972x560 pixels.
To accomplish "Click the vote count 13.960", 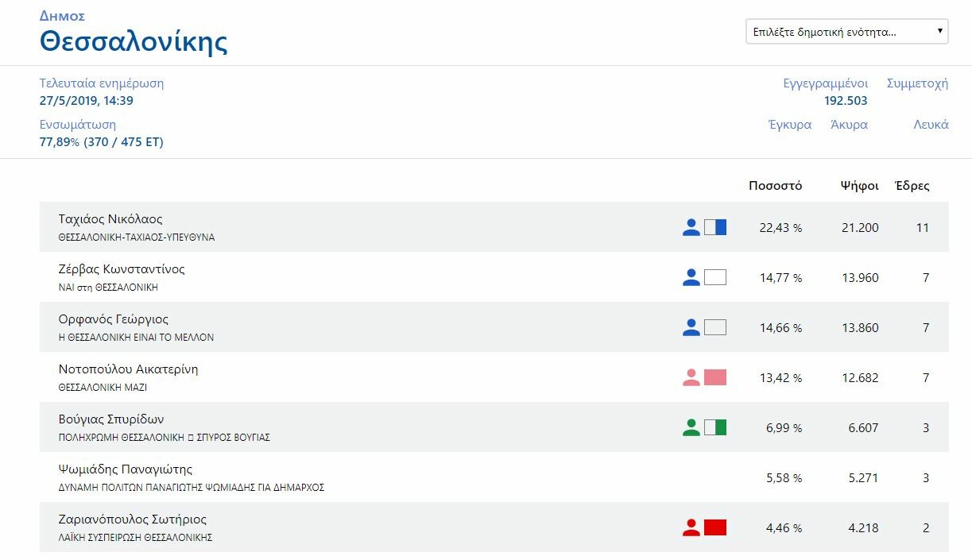I will [x=860, y=278].
